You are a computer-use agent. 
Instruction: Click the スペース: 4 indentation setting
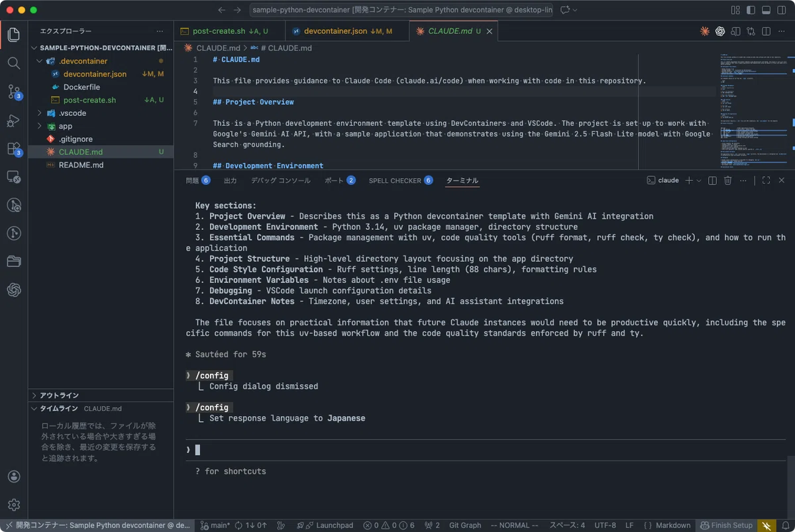coord(567,525)
